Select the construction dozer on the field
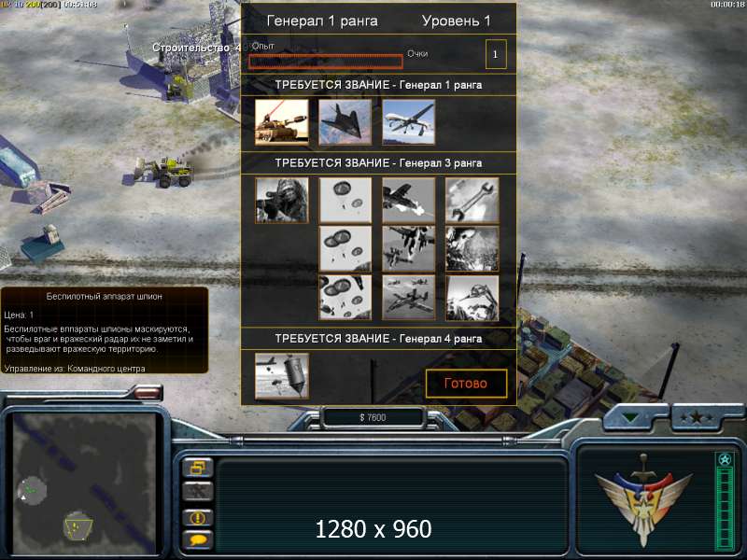Screen dimensions: 747x560 pos(165,173)
